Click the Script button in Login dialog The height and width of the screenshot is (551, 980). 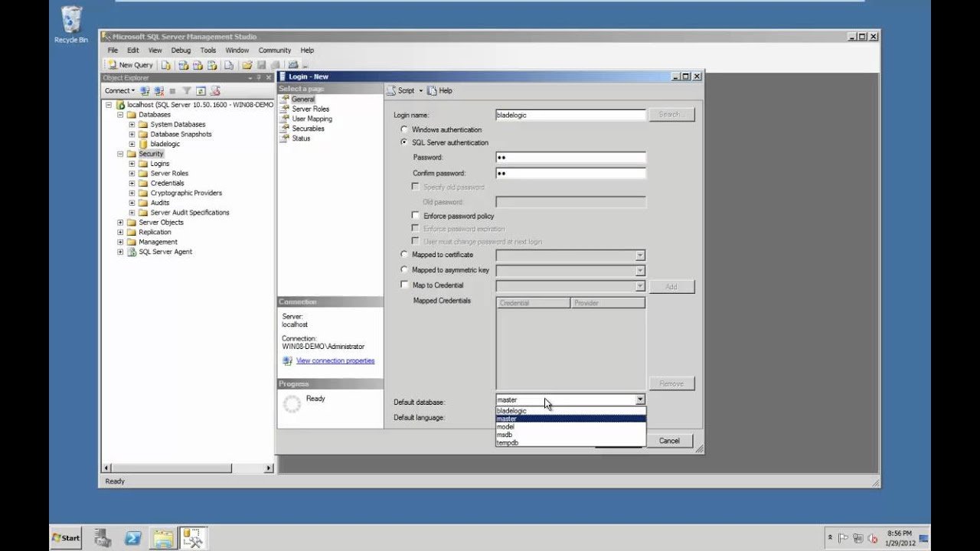(400, 90)
